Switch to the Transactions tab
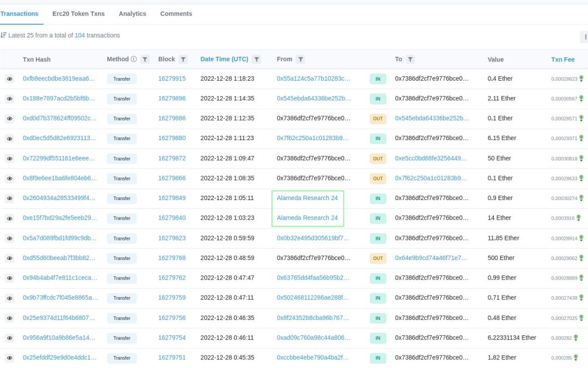The image size is (588, 368). pyautogui.click(x=19, y=14)
